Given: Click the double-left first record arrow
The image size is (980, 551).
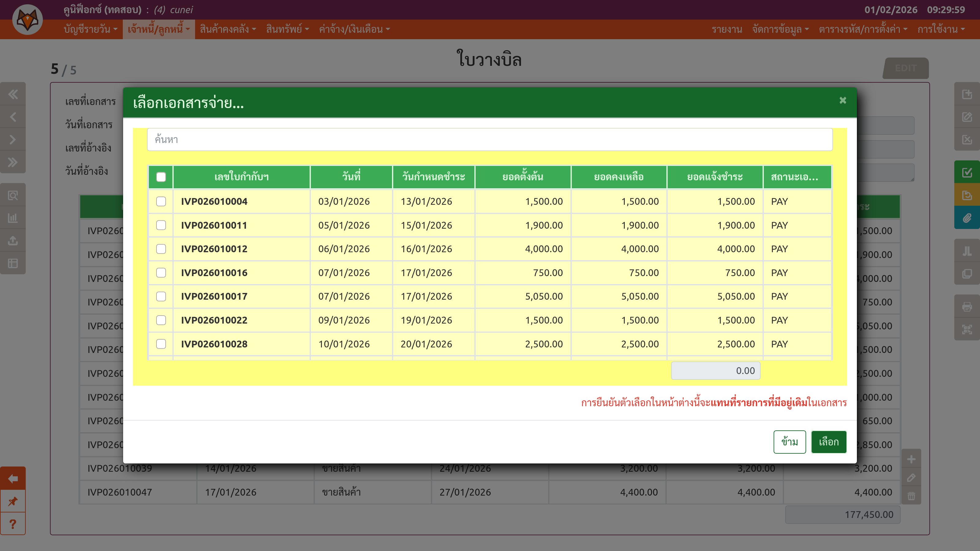Looking at the screenshot, I should 13,94.
